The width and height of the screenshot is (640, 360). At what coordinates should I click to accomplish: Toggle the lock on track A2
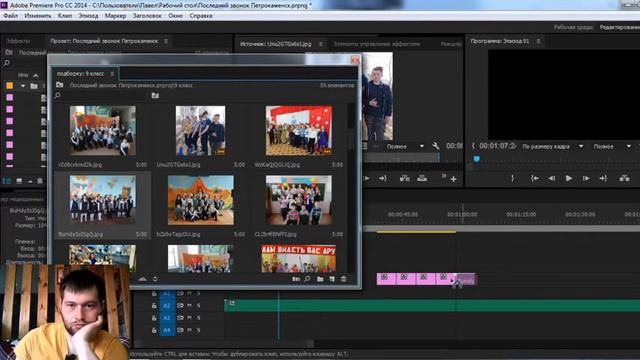tap(154, 305)
